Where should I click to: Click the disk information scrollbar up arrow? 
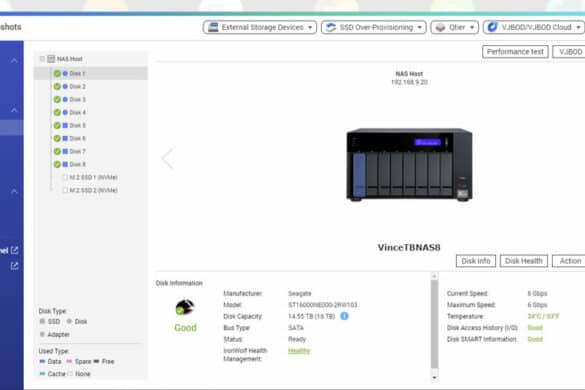pos(434,276)
